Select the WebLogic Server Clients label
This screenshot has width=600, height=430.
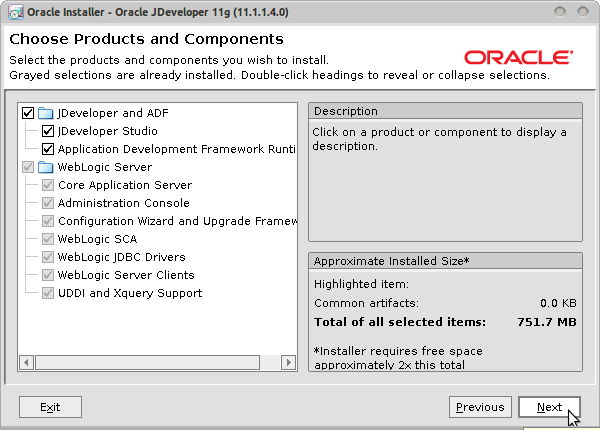(x=126, y=275)
